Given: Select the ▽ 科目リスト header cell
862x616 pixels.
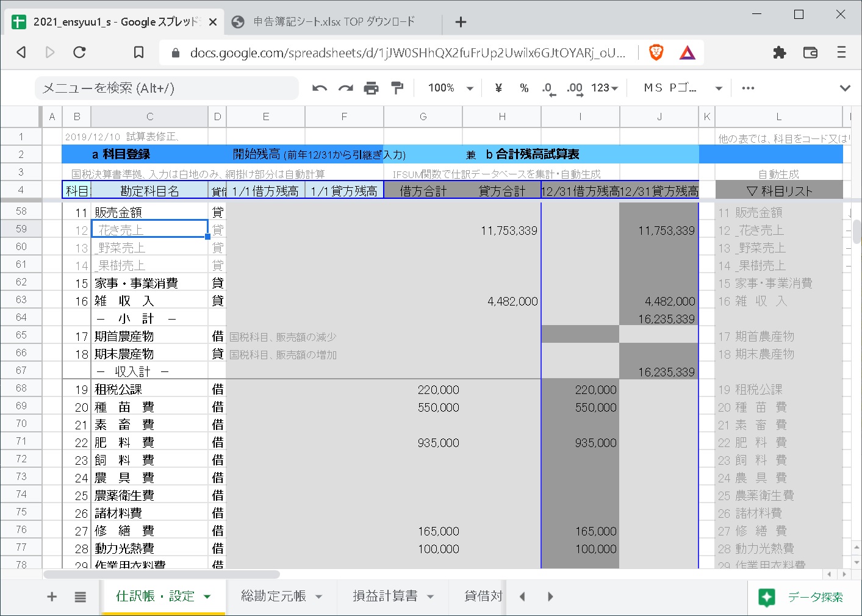Looking at the screenshot, I should 779,191.
